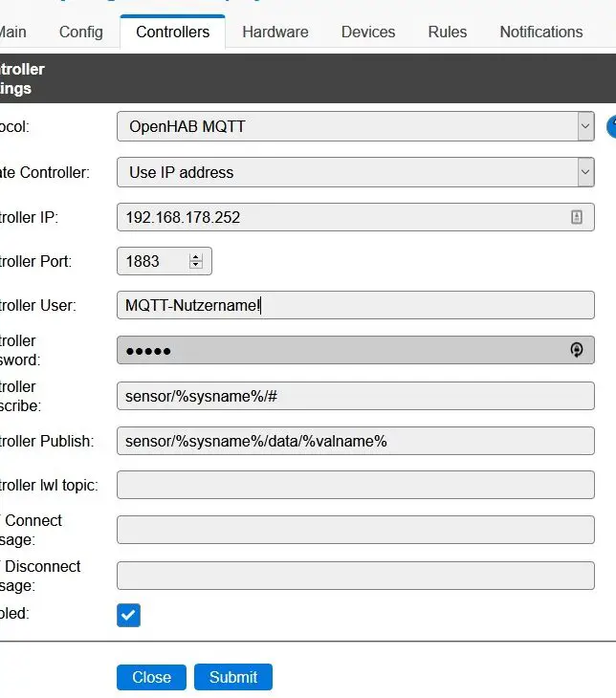Open the Main tab

click(13, 33)
